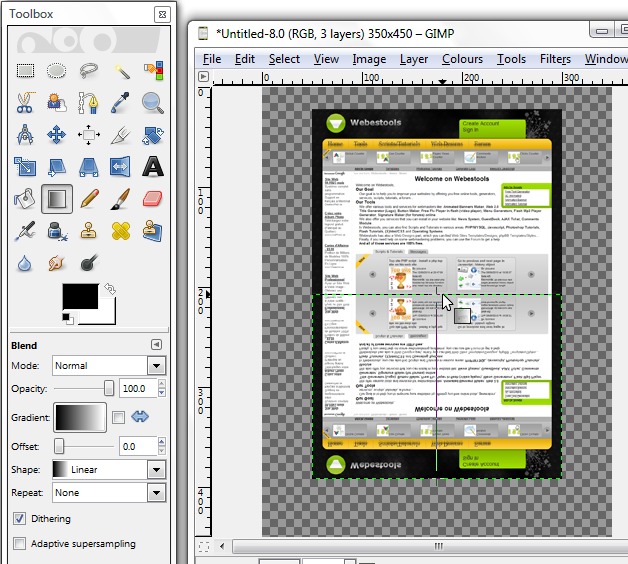Select the Pencil tool
The image size is (628, 564).
click(x=89, y=199)
